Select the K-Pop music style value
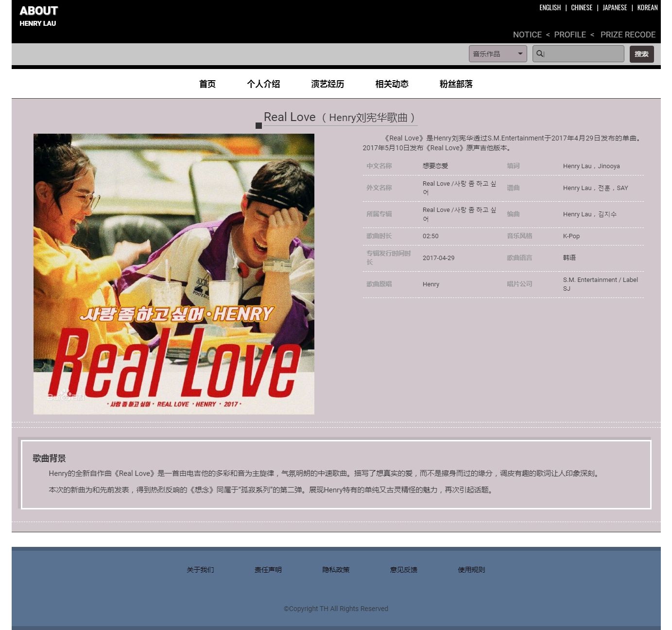The height and width of the screenshot is (630, 672). [x=571, y=236]
